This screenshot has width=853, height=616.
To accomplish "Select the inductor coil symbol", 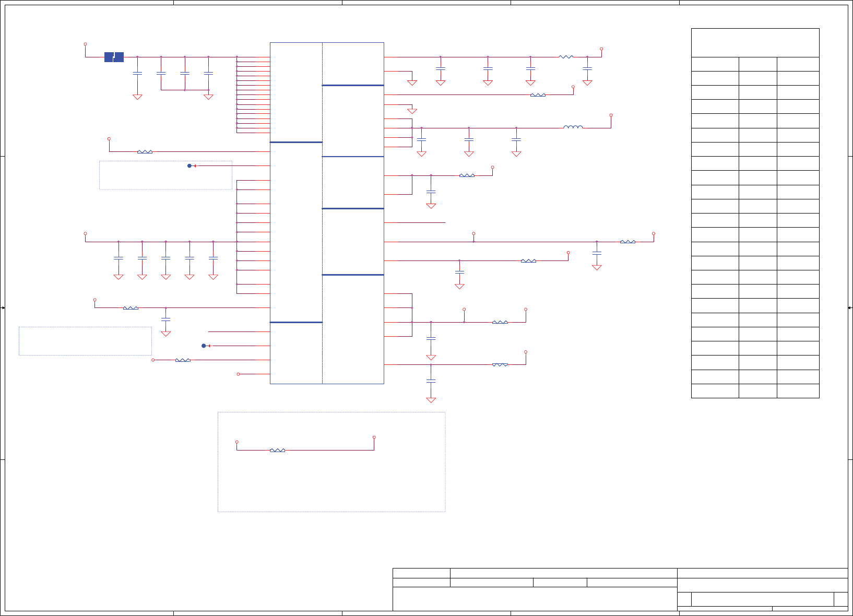I will [x=573, y=127].
